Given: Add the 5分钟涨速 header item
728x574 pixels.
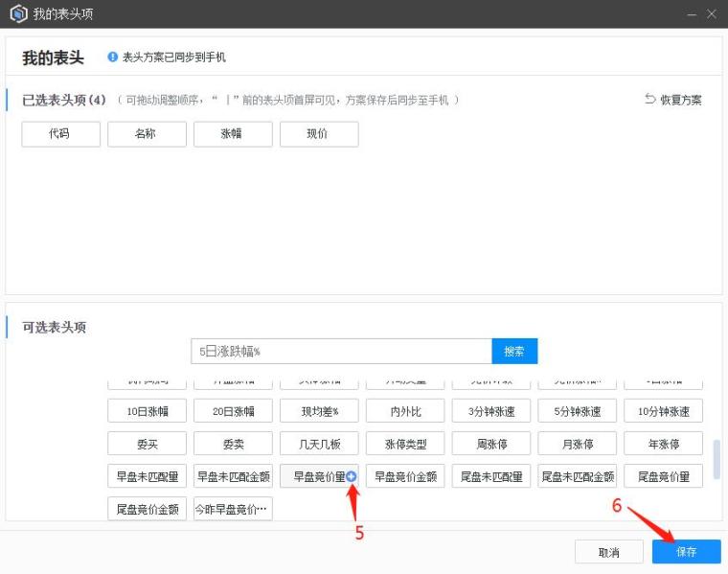Looking at the screenshot, I should [577, 411].
